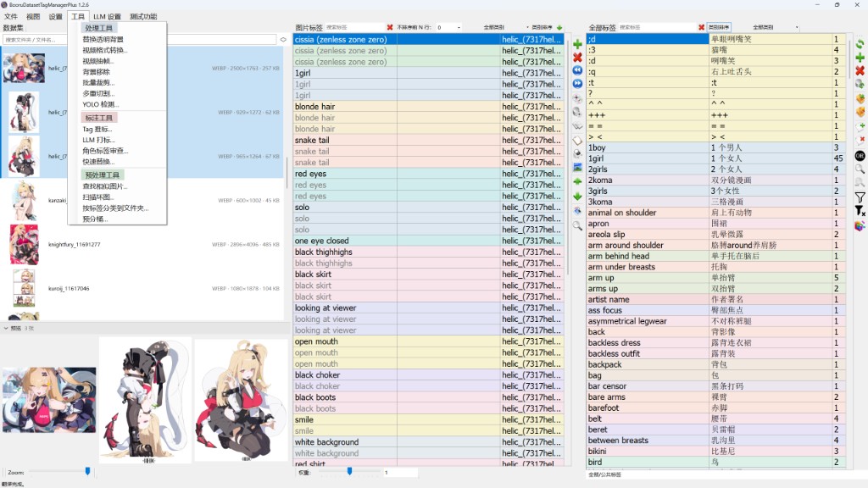
Task: Select the 'between breasts' tag row
Action: [x=716, y=441]
